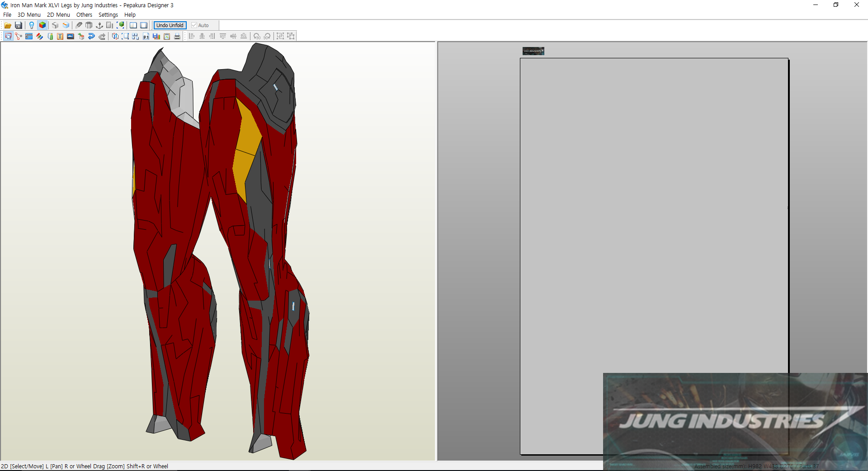868x471 pixels.
Task: Save the project with the floppy disk icon
Action: (x=19, y=25)
